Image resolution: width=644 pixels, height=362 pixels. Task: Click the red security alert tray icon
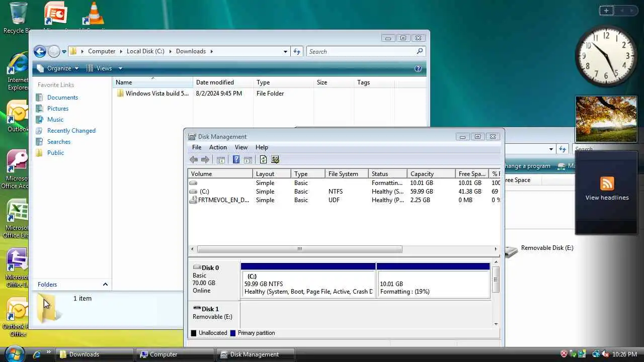pyautogui.click(x=564, y=354)
